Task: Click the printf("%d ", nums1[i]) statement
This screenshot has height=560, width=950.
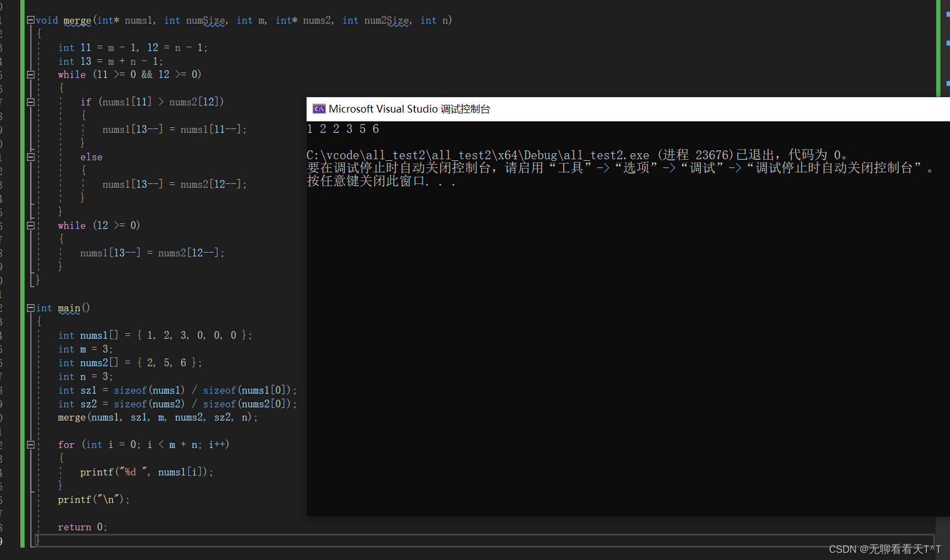Action: [147, 472]
